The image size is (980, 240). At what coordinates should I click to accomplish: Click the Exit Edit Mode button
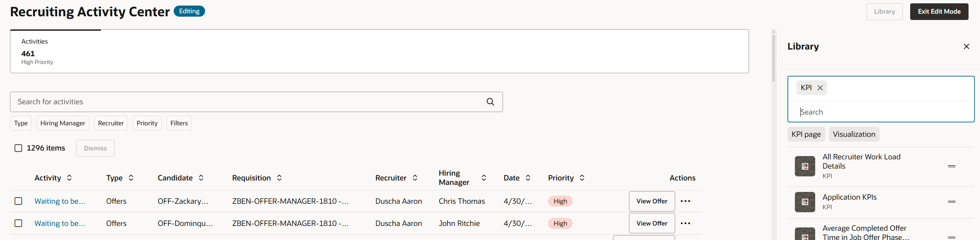click(939, 12)
